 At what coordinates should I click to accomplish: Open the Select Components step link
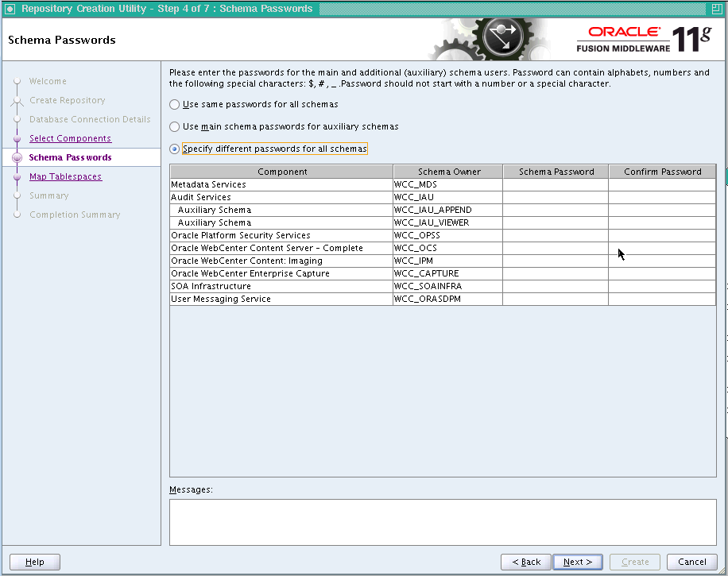(70, 138)
